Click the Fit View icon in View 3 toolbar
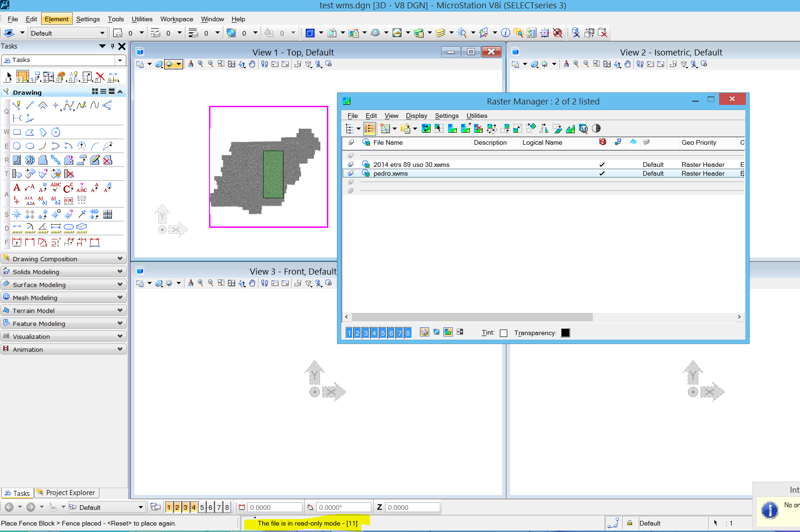The image size is (800, 532). [232, 283]
